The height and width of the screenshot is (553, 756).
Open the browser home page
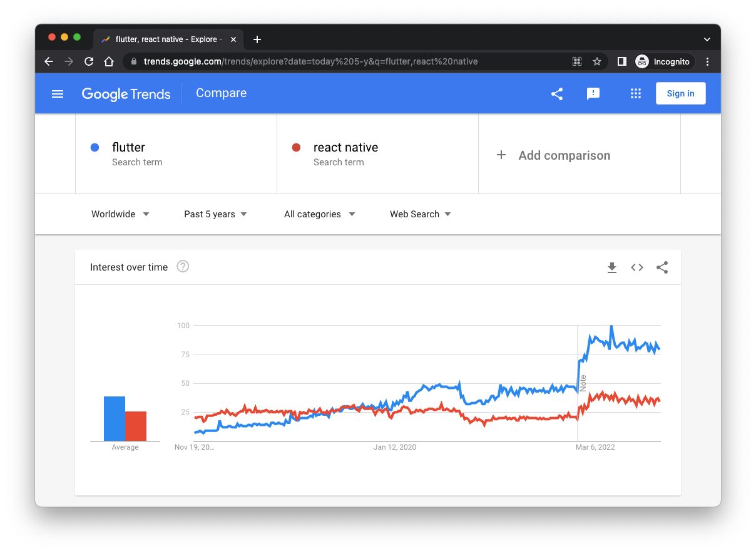(x=109, y=61)
